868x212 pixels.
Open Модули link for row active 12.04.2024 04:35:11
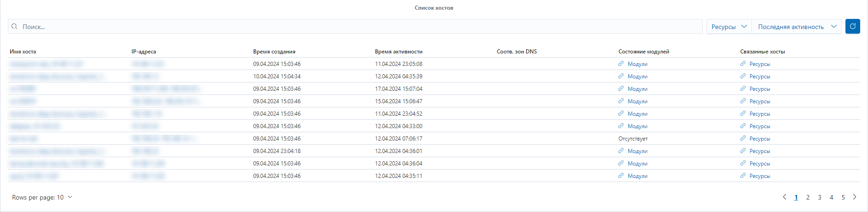[x=633, y=176]
